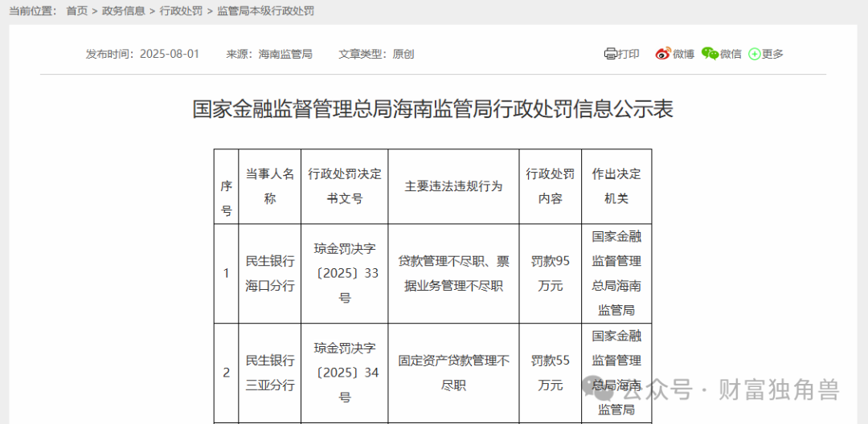Open the 打印 print link
The width and height of the screenshot is (868, 424).
pos(628,54)
